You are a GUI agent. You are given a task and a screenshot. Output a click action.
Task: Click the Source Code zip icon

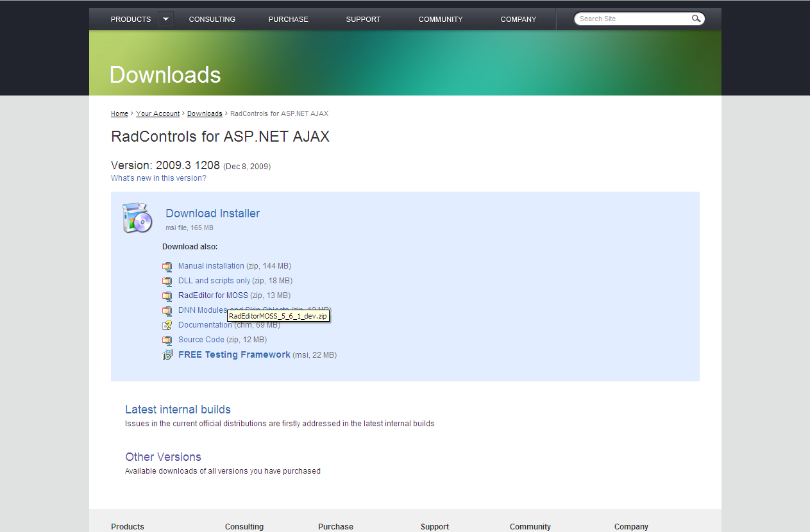tap(167, 340)
